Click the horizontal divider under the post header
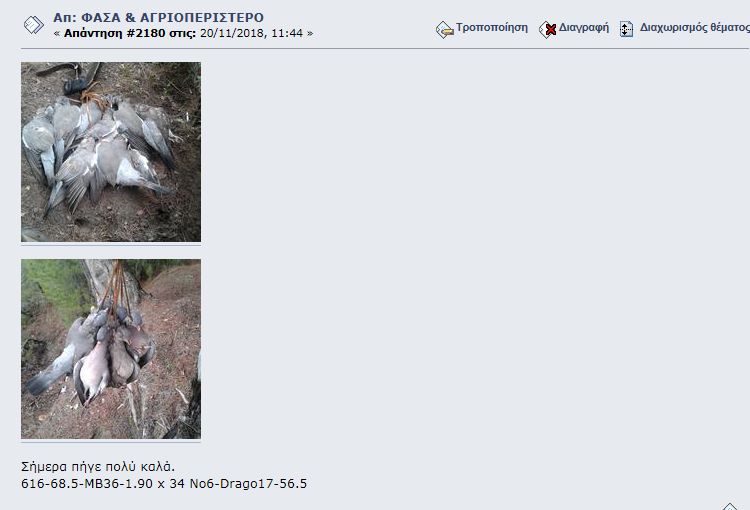Screen dimensions: 750x510 pyautogui.click(x=385, y=48)
